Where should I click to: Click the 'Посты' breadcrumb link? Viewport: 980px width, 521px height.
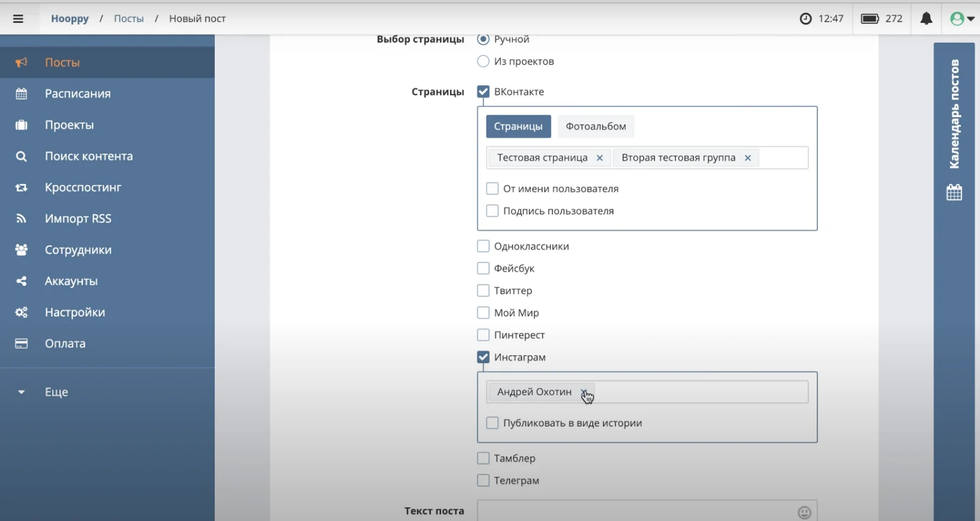(x=128, y=18)
